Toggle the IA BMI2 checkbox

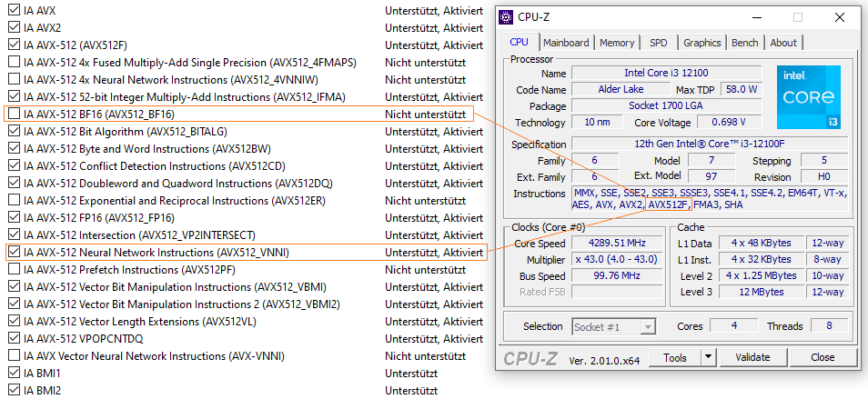15,390
